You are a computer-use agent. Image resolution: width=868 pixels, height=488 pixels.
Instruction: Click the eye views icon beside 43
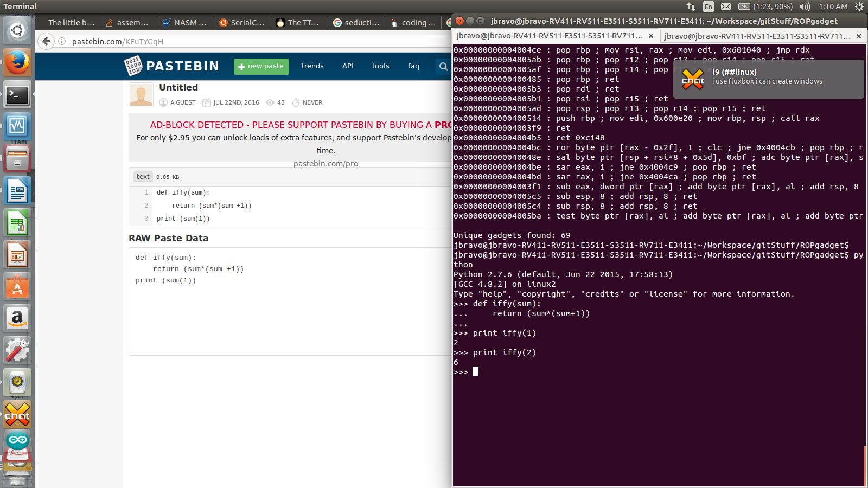pos(270,102)
